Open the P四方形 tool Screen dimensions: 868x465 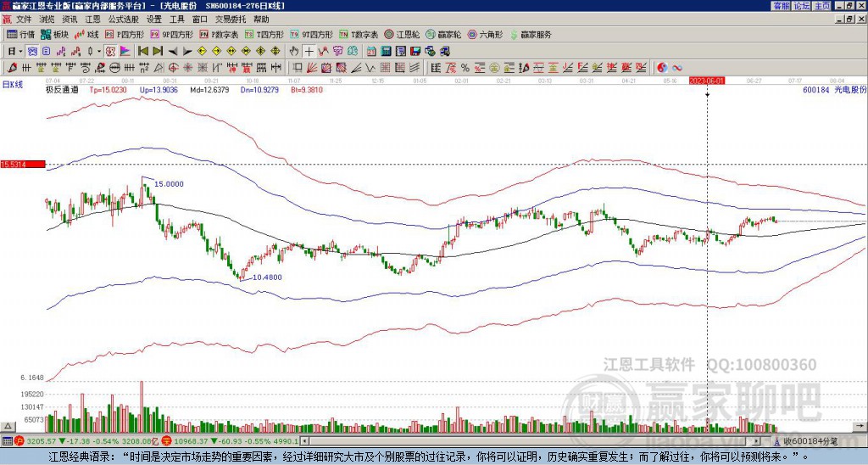point(125,34)
